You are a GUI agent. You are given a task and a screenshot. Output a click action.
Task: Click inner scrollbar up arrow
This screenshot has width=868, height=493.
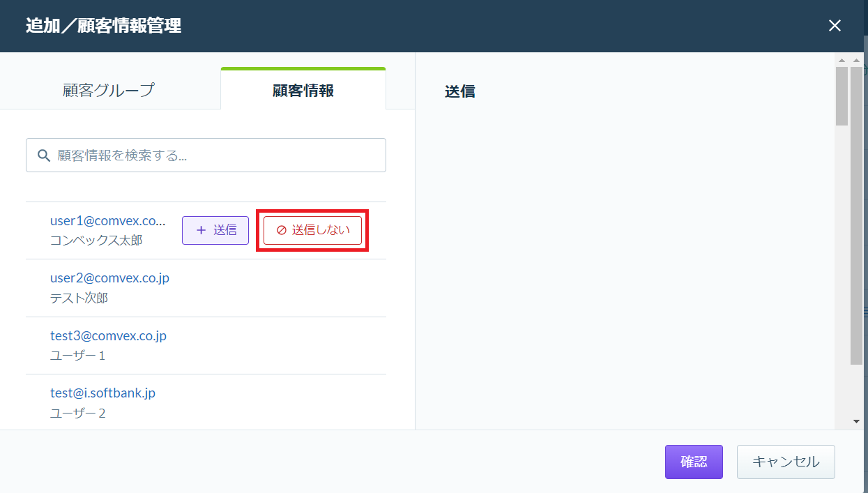tap(842, 60)
